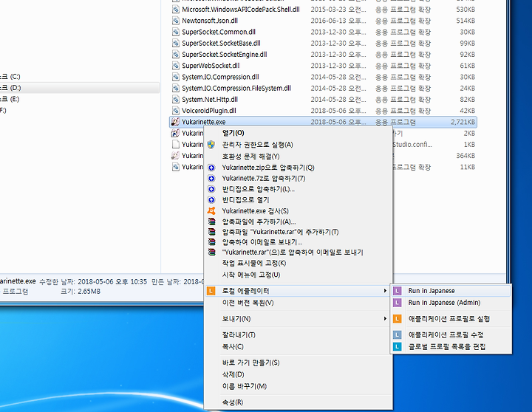The image size is (532, 412).
Task: Choose 이전 버전 복원(V)
Action: pyautogui.click(x=299, y=303)
